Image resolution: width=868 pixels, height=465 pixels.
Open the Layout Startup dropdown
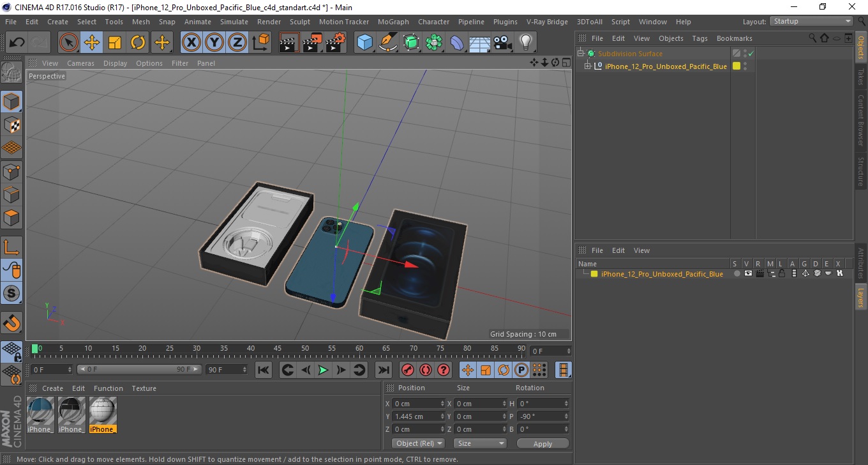point(812,21)
